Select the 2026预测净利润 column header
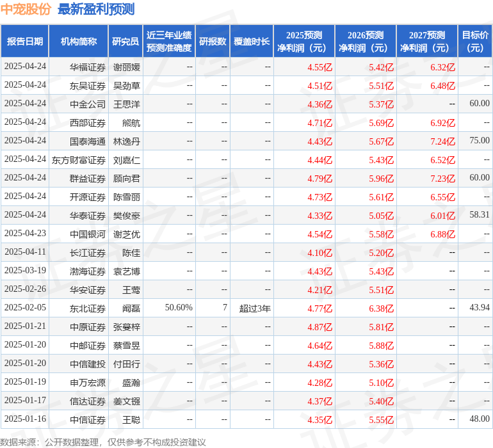The width and height of the screenshot is (493, 448). tap(366, 41)
